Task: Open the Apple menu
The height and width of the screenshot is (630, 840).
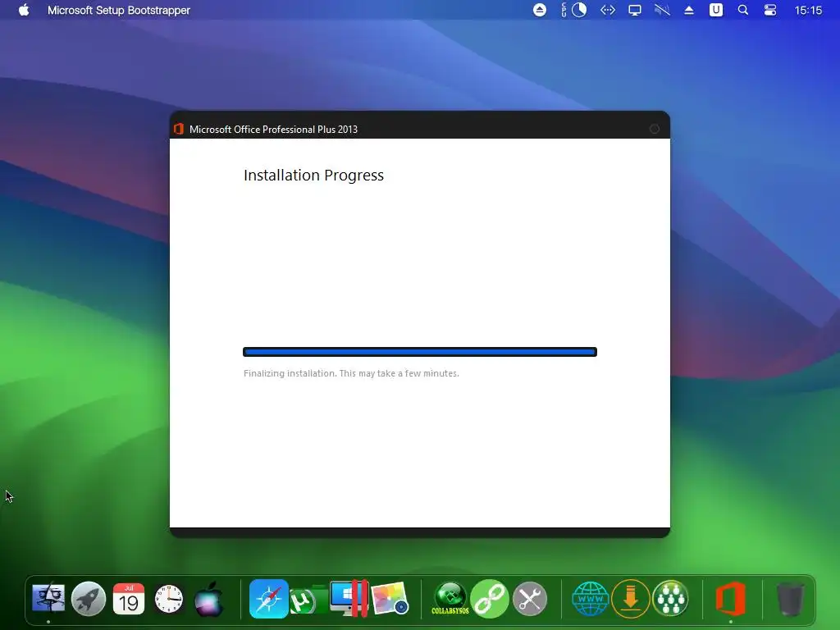Action: pyautogui.click(x=24, y=10)
